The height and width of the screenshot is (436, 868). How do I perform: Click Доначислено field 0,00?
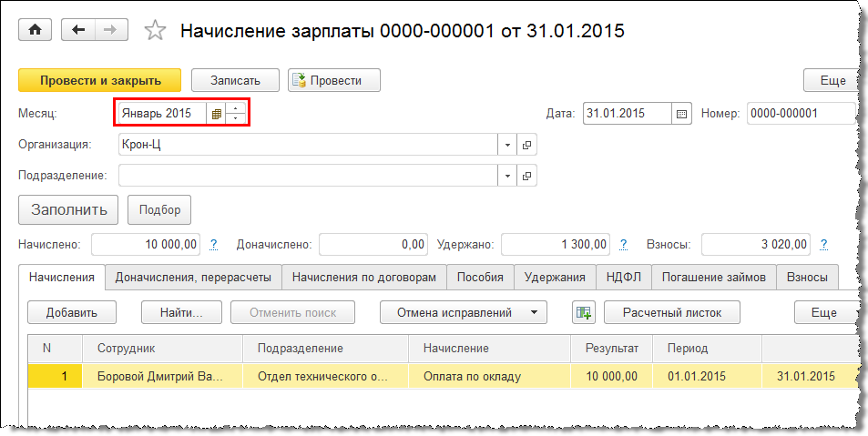coord(373,245)
